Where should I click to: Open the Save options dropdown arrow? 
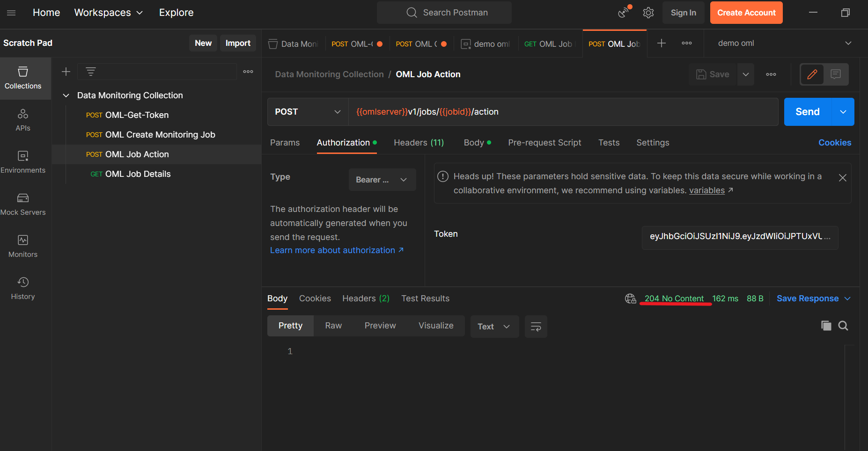coord(746,74)
